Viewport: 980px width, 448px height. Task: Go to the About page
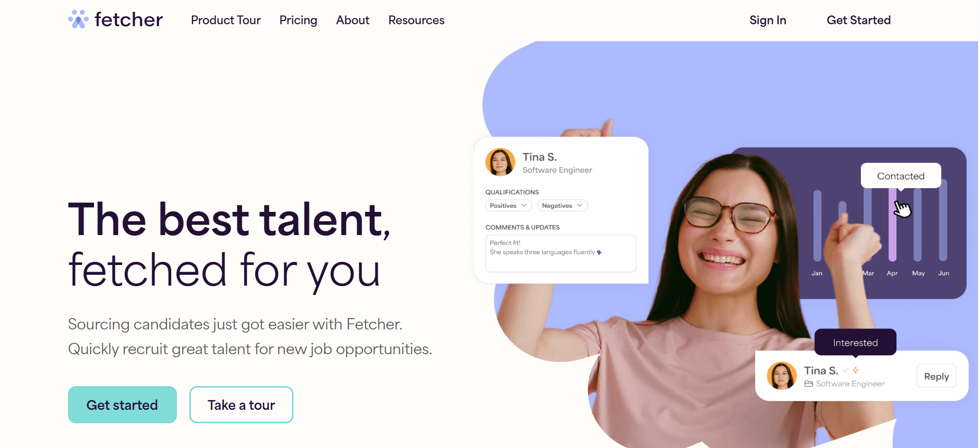point(353,20)
